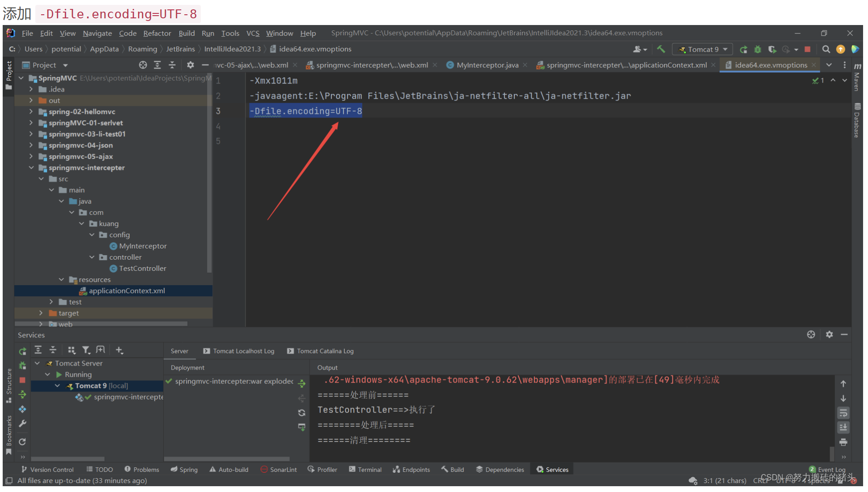Open the Services panel gear options
868x492 pixels.
829,334
